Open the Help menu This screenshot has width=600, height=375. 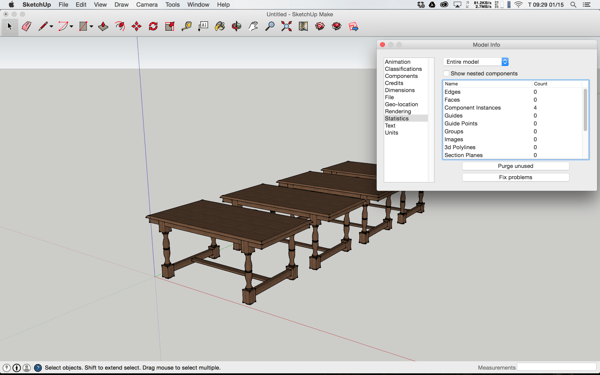pyautogui.click(x=223, y=5)
